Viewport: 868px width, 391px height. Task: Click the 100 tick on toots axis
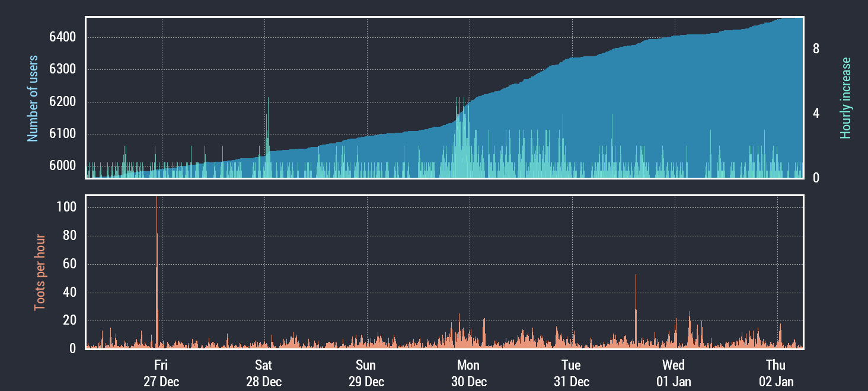tap(66, 208)
